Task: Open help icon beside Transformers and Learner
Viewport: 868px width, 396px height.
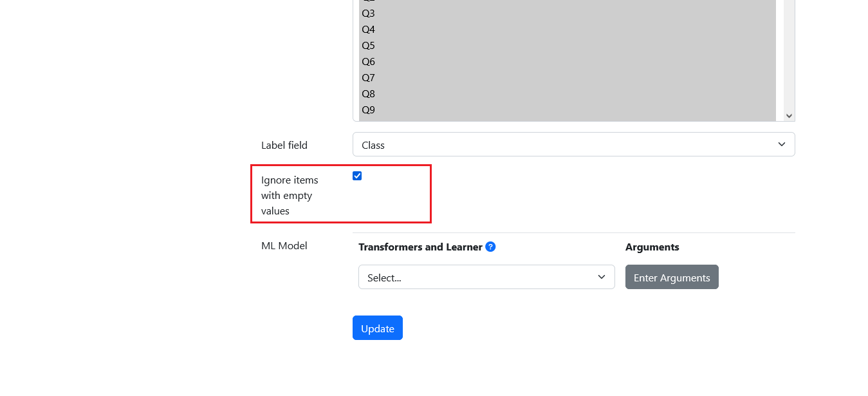Action: (x=490, y=247)
